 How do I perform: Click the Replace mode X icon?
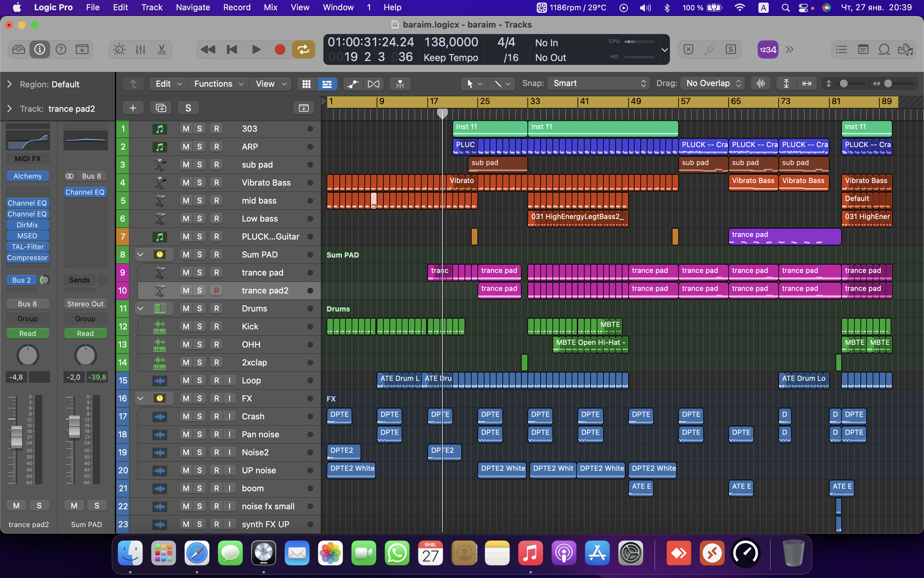(x=689, y=49)
